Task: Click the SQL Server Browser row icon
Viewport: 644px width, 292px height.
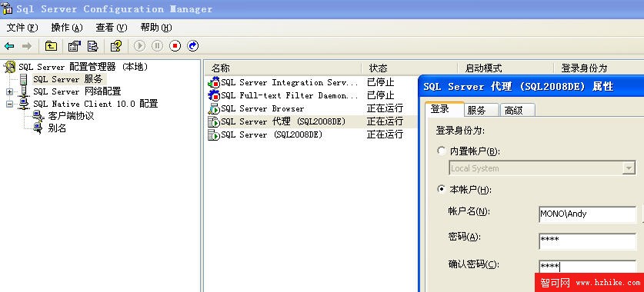Action: click(x=214, y=109)
